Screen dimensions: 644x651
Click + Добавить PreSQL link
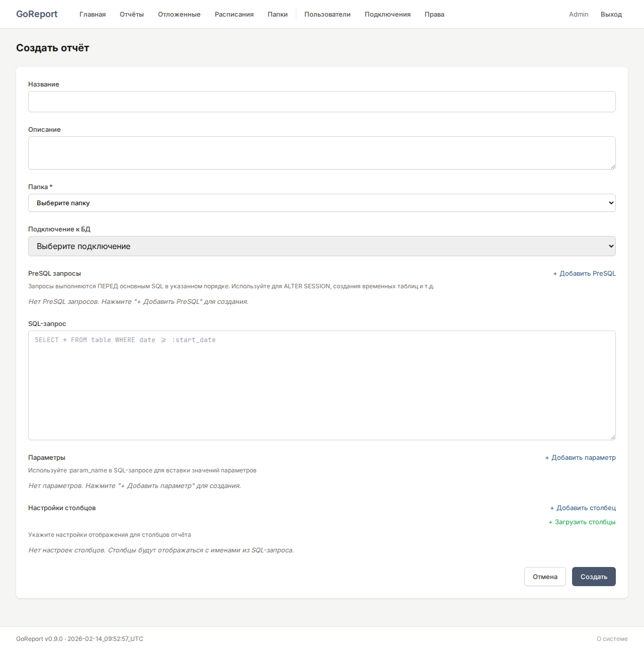(x=584, y=274)
